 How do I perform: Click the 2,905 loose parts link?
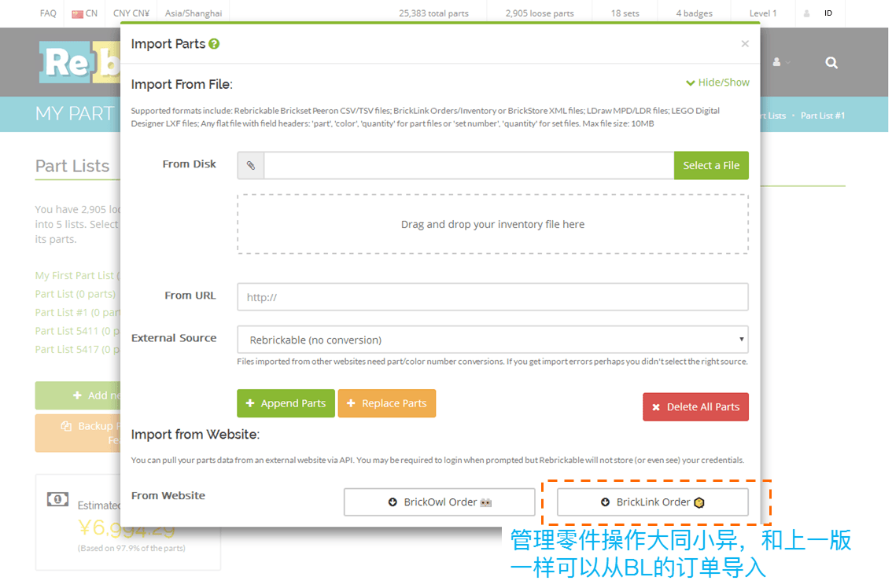(540, 13)
